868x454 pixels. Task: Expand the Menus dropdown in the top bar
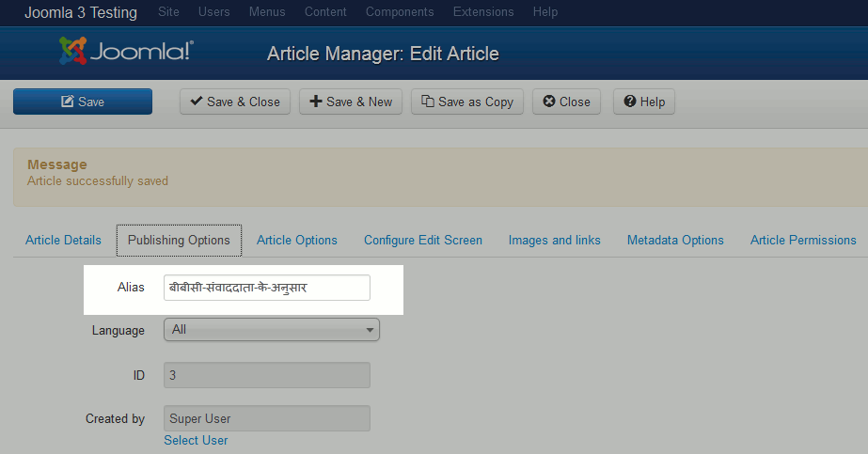pyautogui.click(x=267, y=12)
